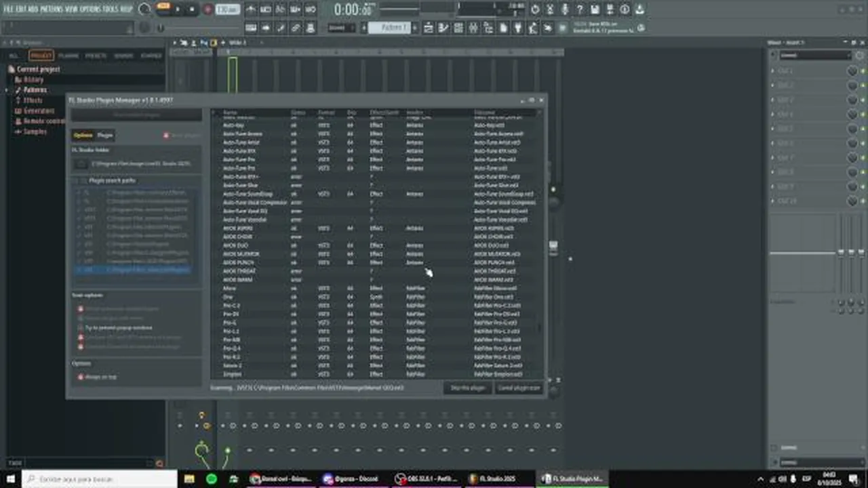Toggle the Plugin search paths checkbox
This screenshot has width=868, height=488.
[83, 181]
